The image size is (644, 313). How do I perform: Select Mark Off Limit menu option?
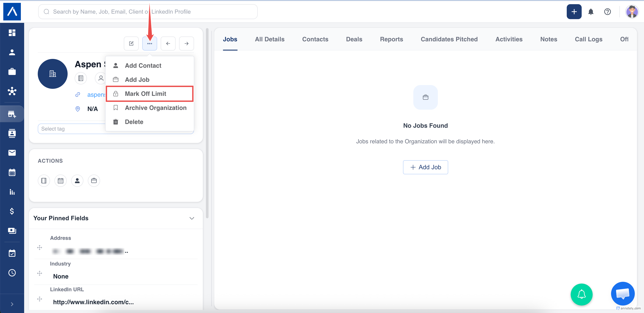149,94
